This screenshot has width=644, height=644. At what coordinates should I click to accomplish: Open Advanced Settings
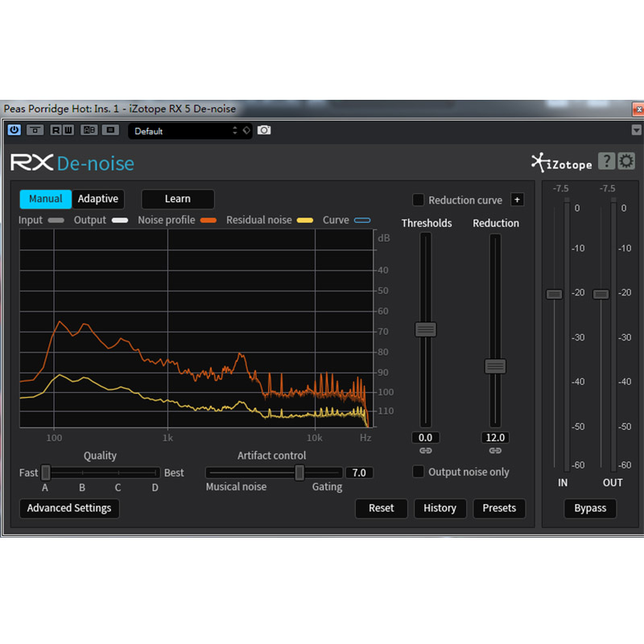[x=69, y=509]
